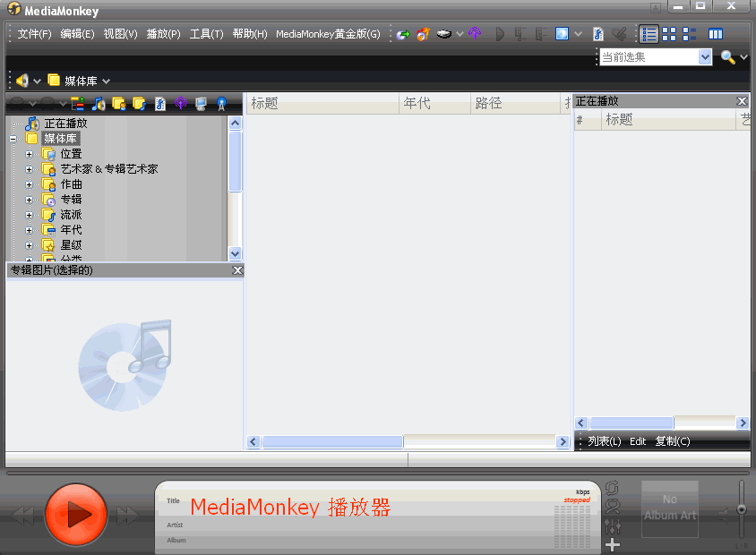Image resolution: width=756 pixels, height=555 pixels.
Task: Click the green-arrow disc icon in the top toolbar
Action: [403, 34]
